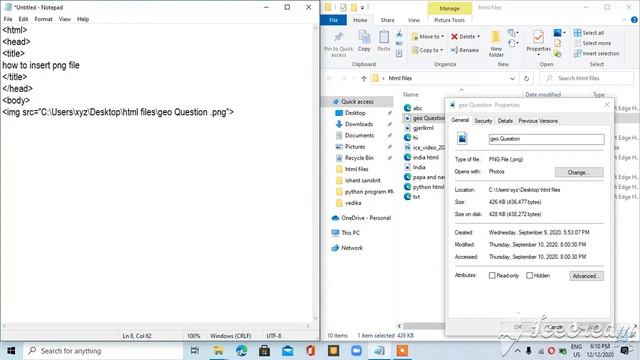Open the Picture Tools ribbon tab
Screen dimensions: 640x360
[x=449, y=20]
